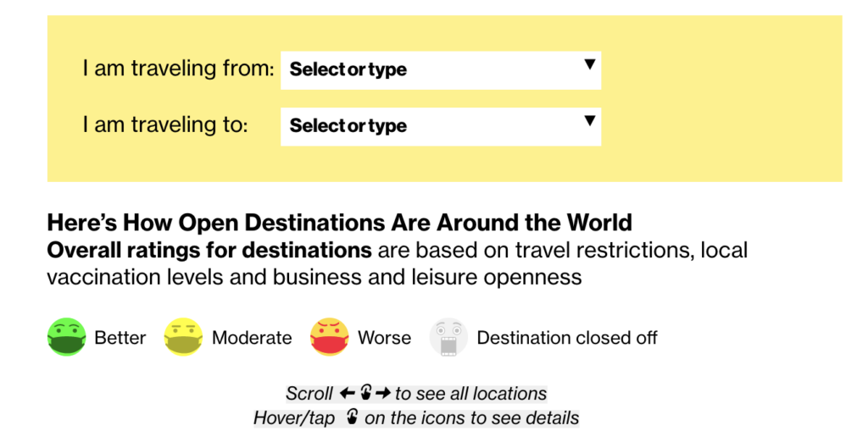Click the Here's How Open Destinations heading
The image size is (868, 442).
[339, 224]
